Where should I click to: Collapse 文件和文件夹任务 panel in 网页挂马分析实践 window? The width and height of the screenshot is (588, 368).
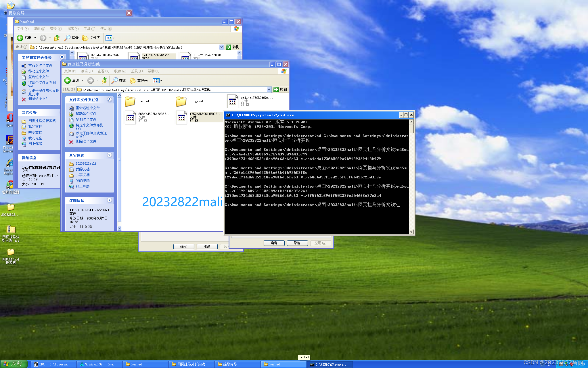point(109,100)
